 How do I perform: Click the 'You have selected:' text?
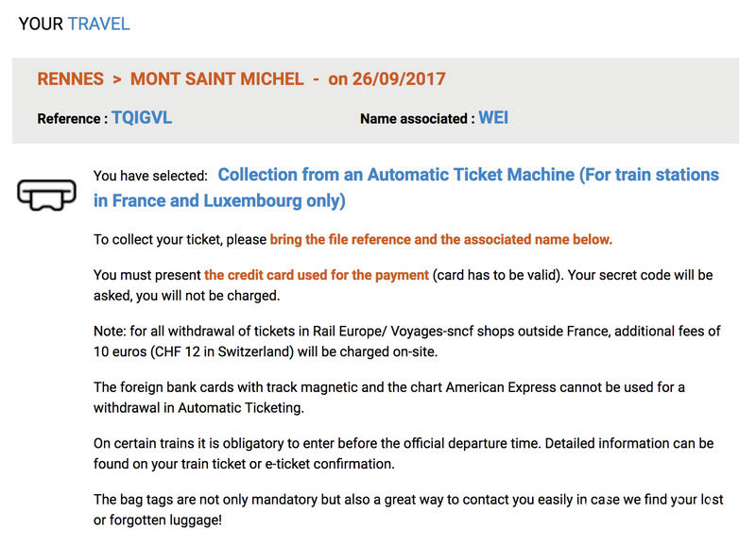pos(150,176)
